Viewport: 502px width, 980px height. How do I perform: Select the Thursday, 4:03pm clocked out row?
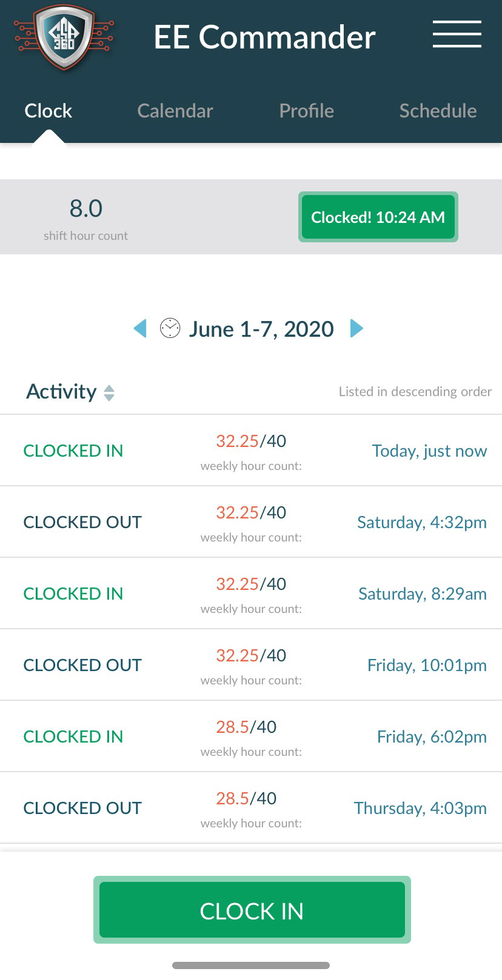(251, 808)
